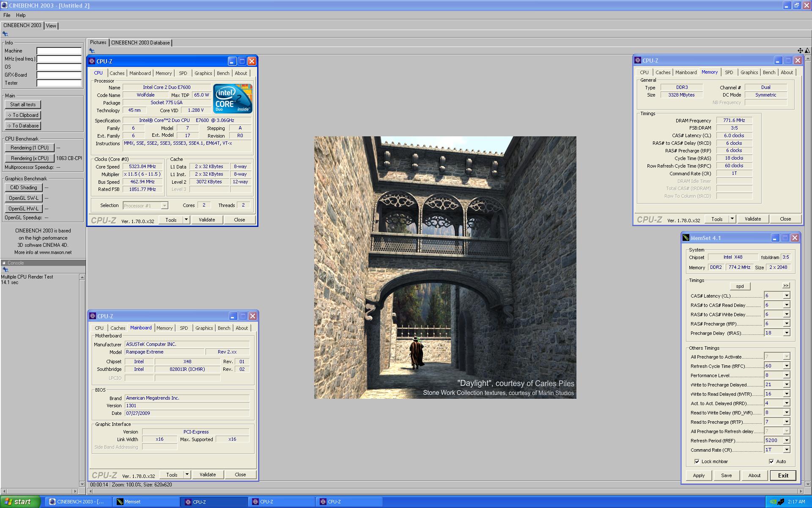
Task: Open the File menu
Action: point(7,15)
